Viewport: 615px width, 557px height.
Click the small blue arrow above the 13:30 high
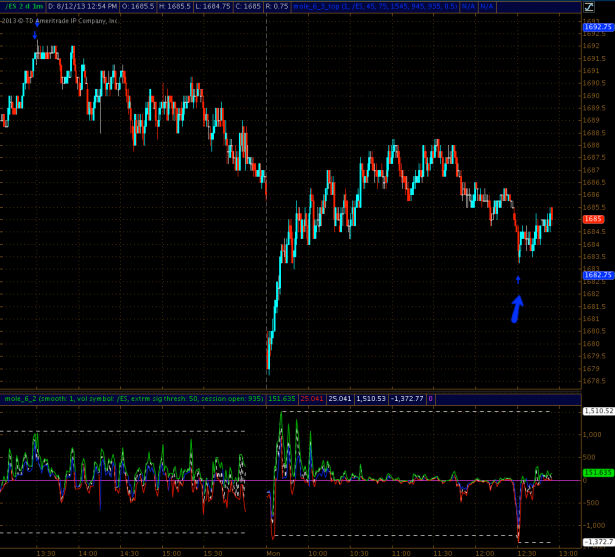pos(35,37)
